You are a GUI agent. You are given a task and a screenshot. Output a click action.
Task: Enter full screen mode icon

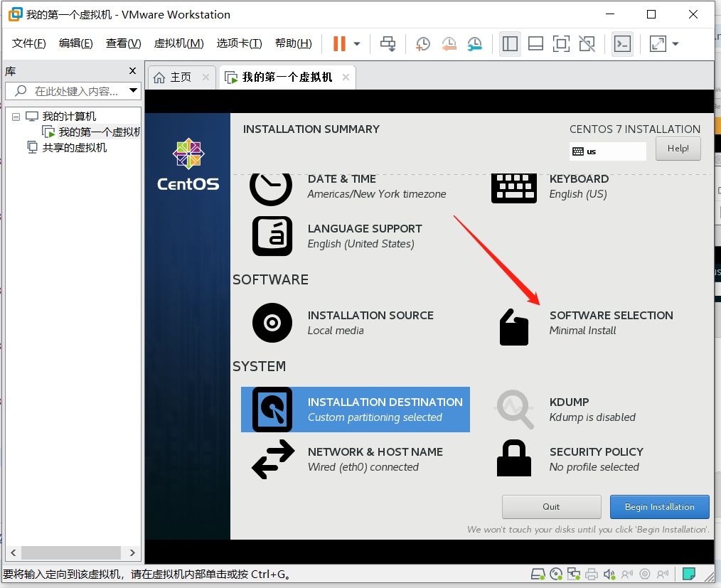pos(561,43)
